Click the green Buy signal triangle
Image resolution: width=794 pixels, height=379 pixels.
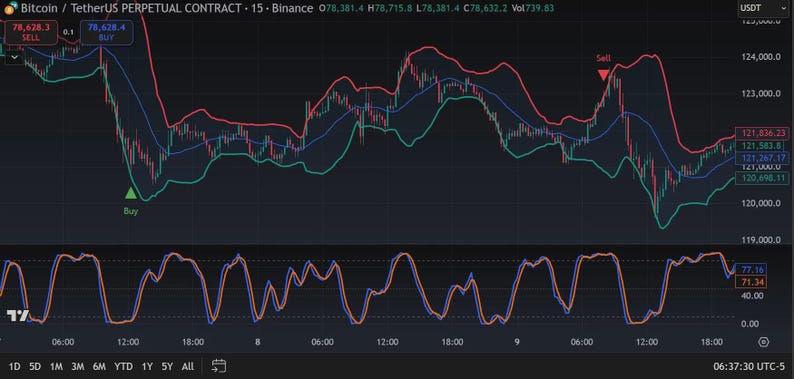pyautogui.click(x=131, y=193)
